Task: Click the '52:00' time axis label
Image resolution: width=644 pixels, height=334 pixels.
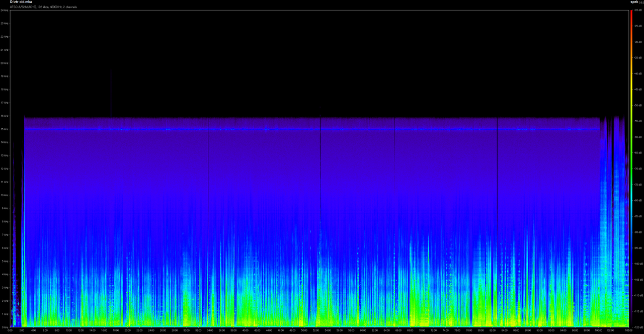Action: pyautogui.click(x=316, y=330)
